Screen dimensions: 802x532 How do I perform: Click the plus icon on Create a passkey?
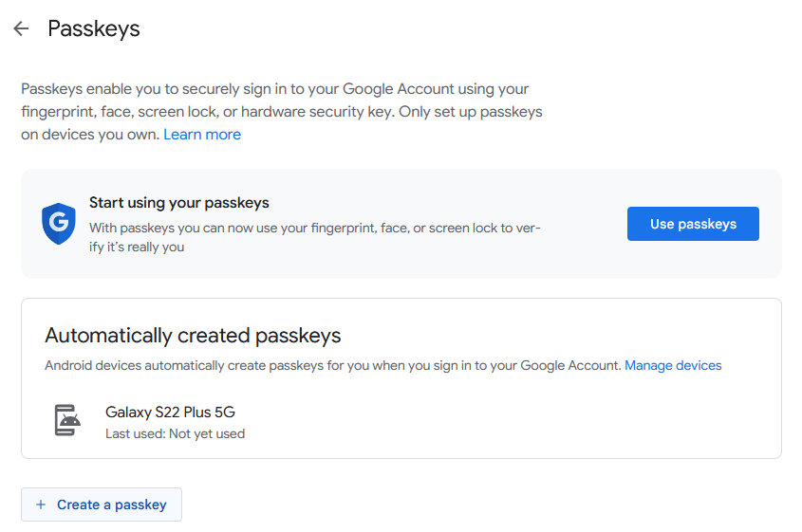(41, 504)
